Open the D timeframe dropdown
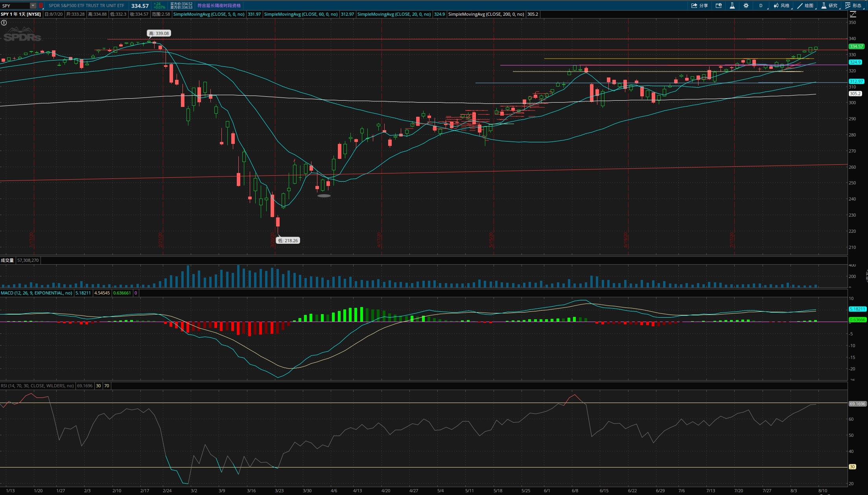Viewport: 868px width, 495px height. [761, 6]
